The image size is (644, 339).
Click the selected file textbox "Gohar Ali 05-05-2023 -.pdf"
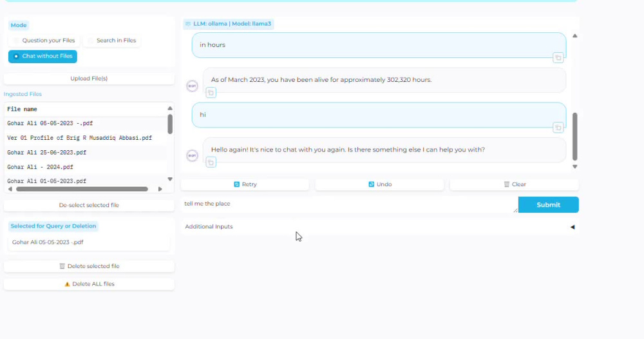pos(89,242)
